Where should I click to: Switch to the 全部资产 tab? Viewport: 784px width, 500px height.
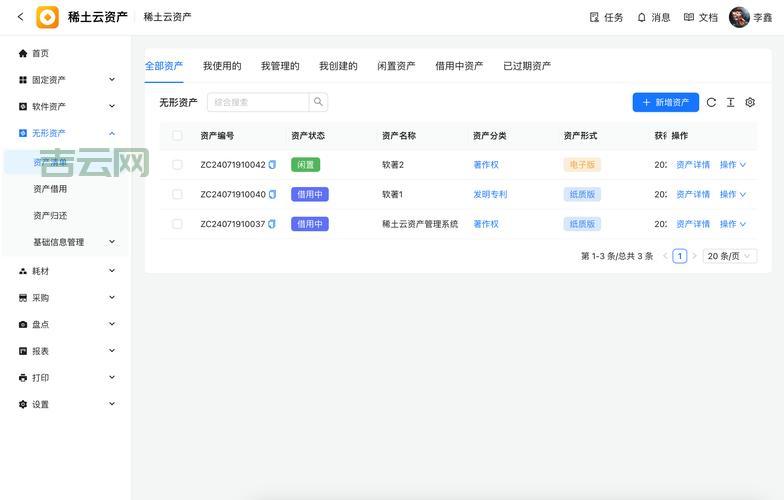pos(164,66)
